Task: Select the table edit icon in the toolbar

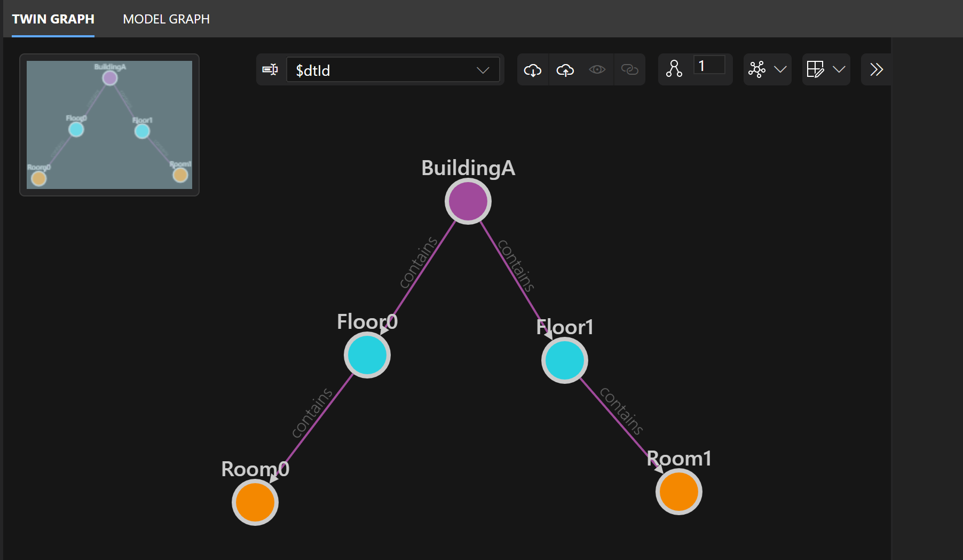Action: [816, 69]
